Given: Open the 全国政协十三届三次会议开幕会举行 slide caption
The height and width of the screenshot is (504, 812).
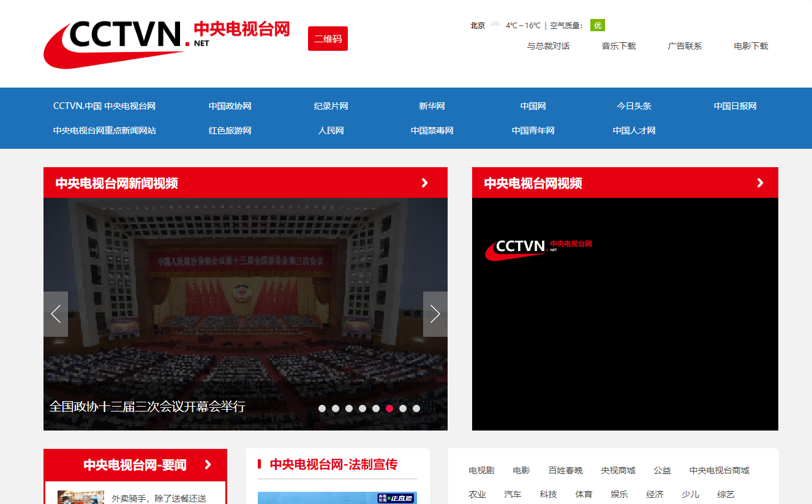Looking at the screenshot, I should coord(147,407).
